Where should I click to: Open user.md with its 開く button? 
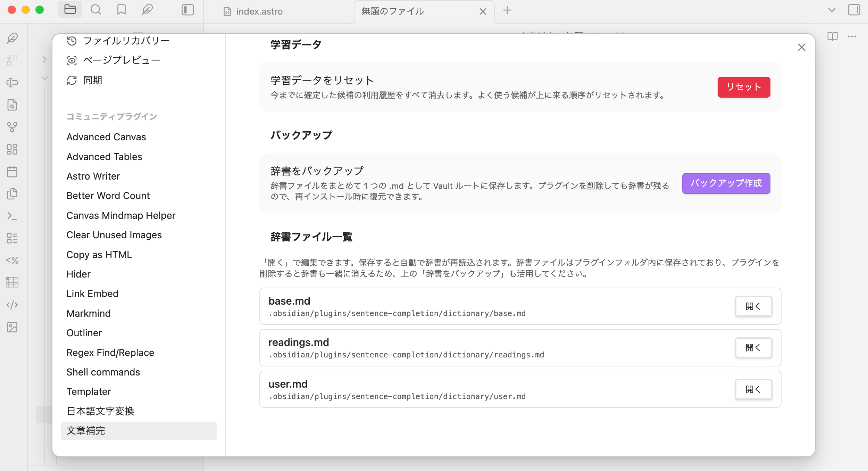pos(753,389)
